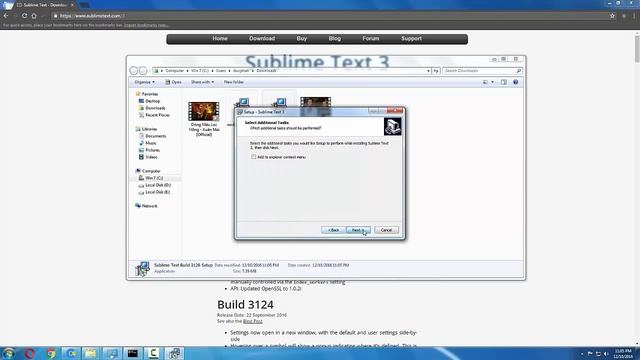Open the Share with dropdown in Explorer
640x360 pixels.
[x=202, y=82]
